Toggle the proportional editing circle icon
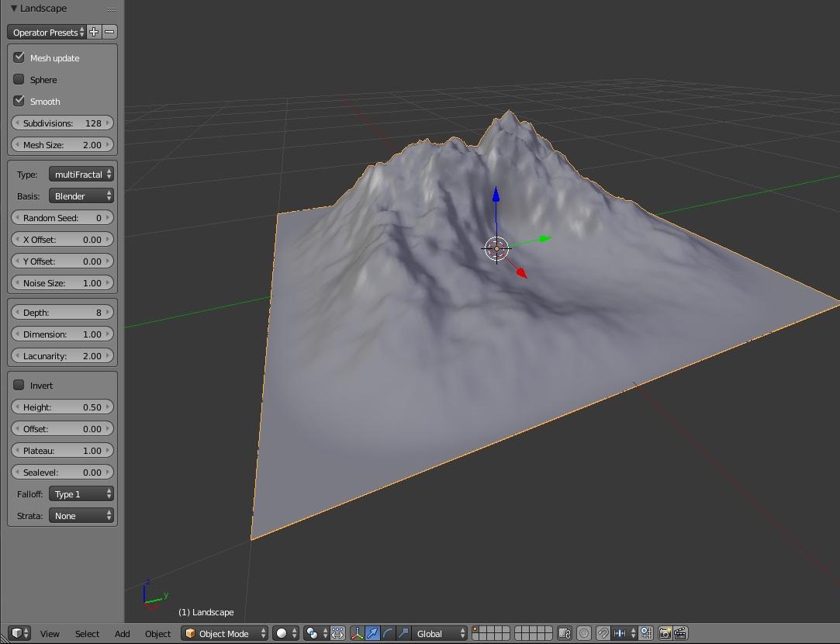The width and height of the screenshot is (840, 644). click(x=584, y=633)
